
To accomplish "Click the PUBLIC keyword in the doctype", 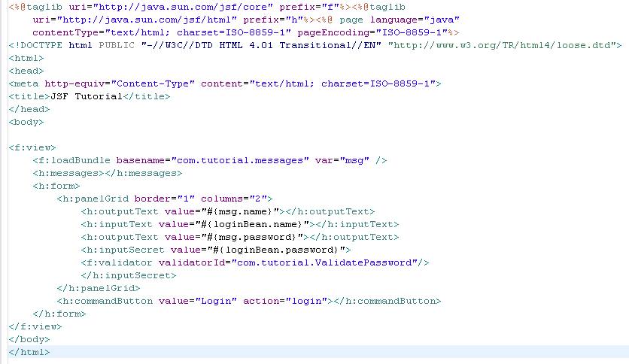I will pyautogui.click(x=117, y=46).
